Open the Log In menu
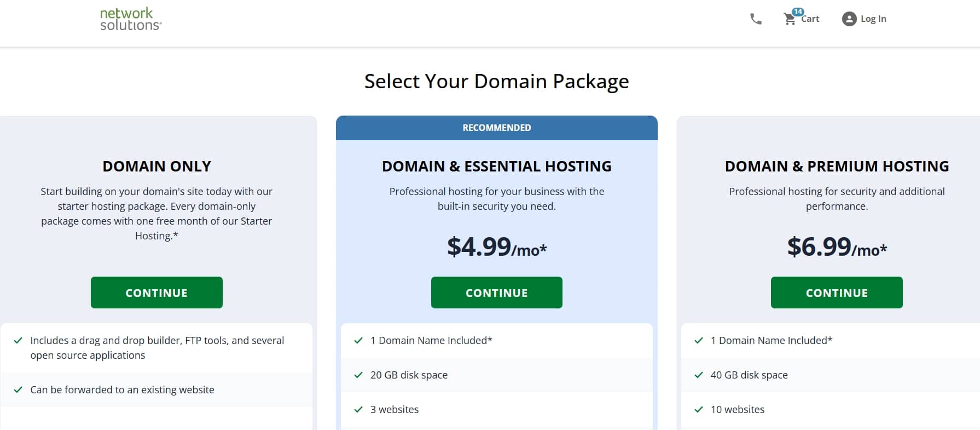This screenshot has width=980, height=430. click(874, 19)
